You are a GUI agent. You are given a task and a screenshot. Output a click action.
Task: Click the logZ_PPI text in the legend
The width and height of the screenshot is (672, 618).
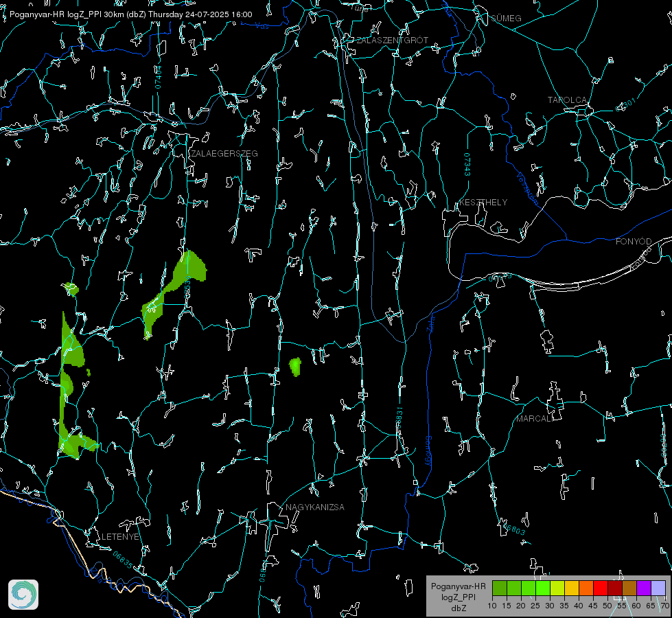(458, 597)
